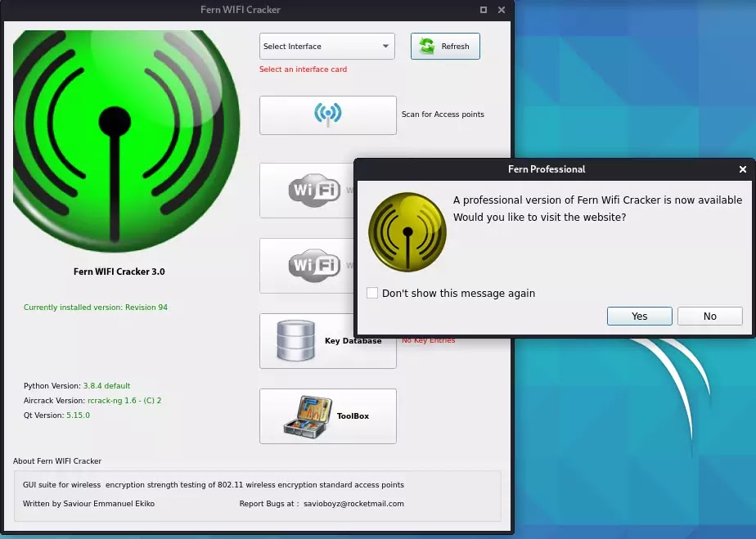Click No in Fern Professional dialog

[x=709, y=317]
